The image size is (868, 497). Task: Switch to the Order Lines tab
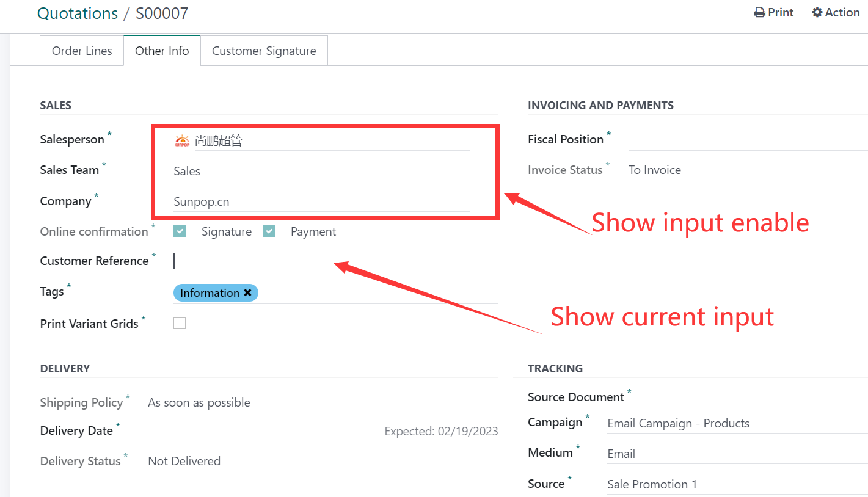[x=82, y=51]
